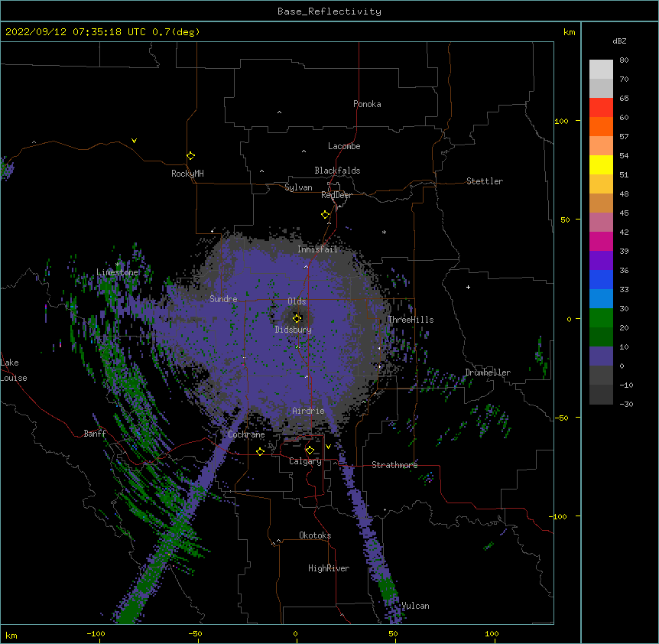The width and height of the screenshot is (659, 644).
Task: Click the yellow diamond marker above Calgary label
Action: coord(310,450)
